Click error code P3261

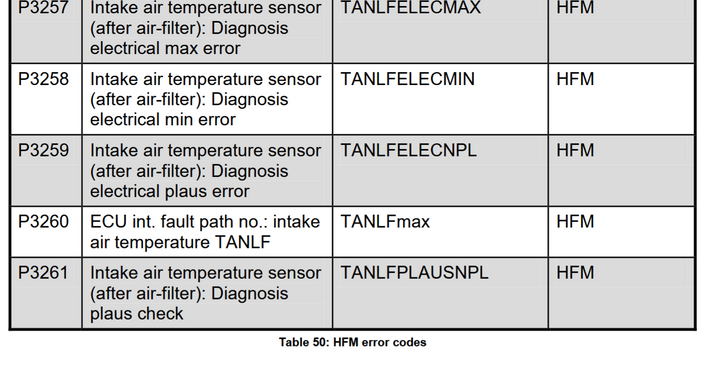pos(44,273)
